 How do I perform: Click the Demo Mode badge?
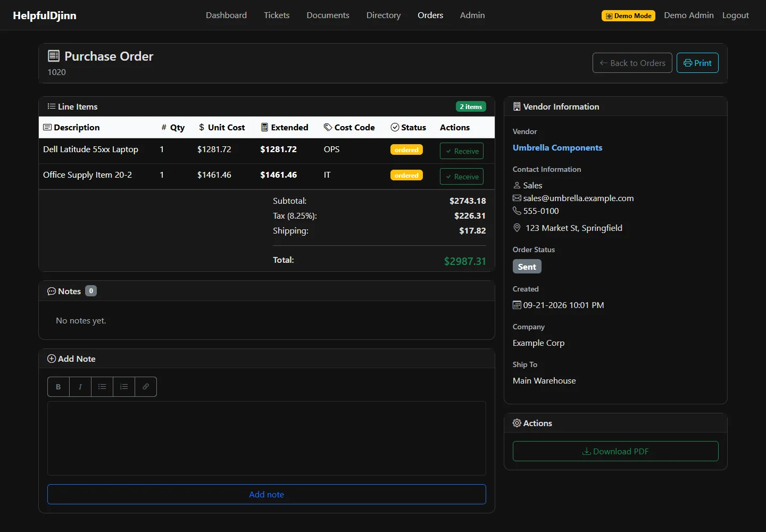(628, 15)
